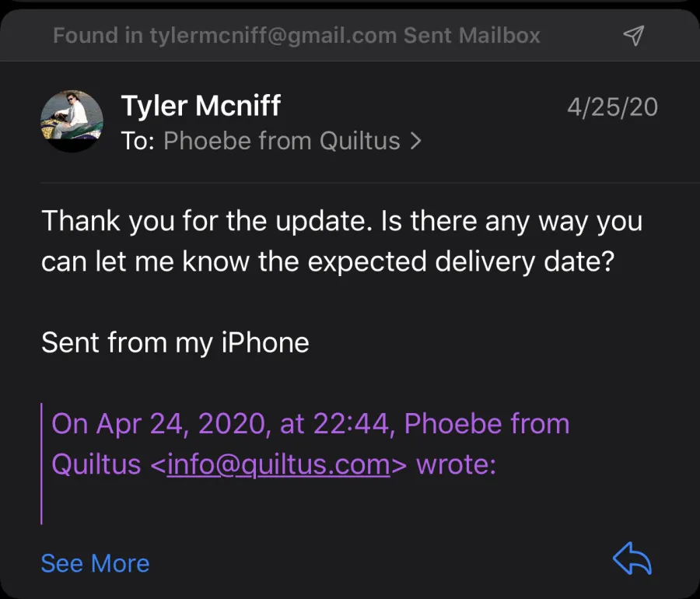Tap the divider line below the header
The width and height of the screenshot is (700, 599).
(370, 183)
